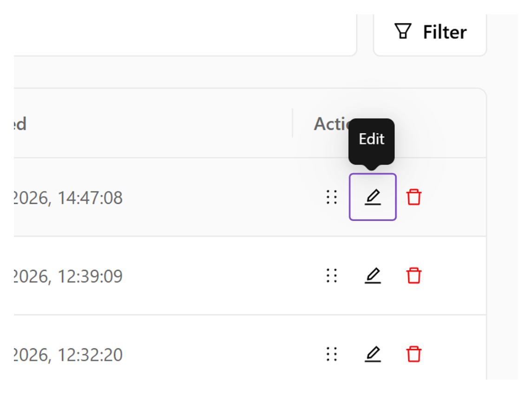The width and height of the screenshot is (532, 394).
Task: Grab the reorder handle for 14:47:08 row
Action: click(331, 197)
